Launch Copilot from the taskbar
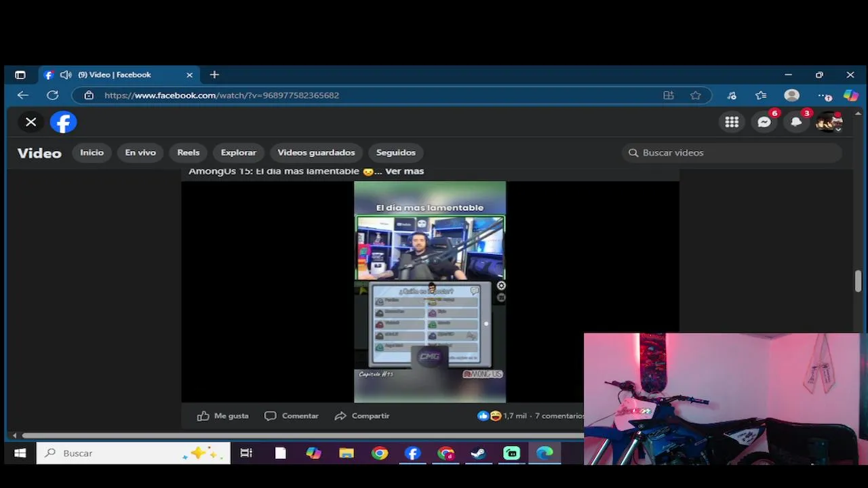This screenshot has height=488, width=868. point(313,453)
